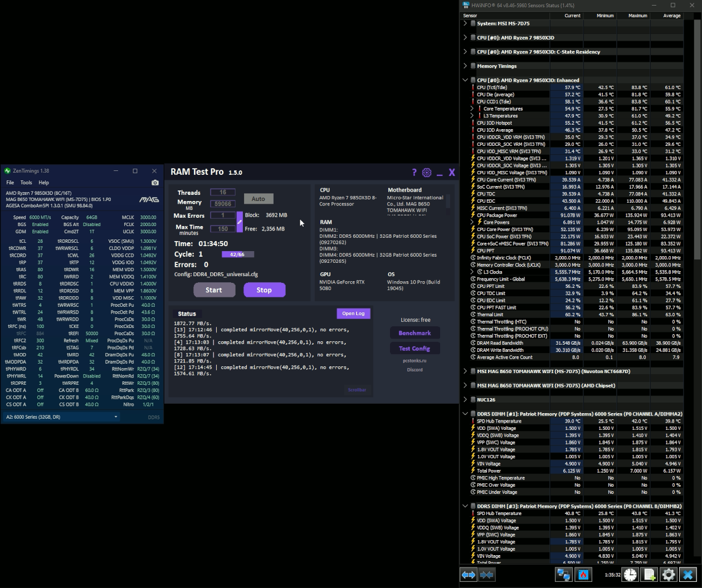Open RAM Test Pro settings gear
This screenshot has width=702, height=588.
point(427,173)
